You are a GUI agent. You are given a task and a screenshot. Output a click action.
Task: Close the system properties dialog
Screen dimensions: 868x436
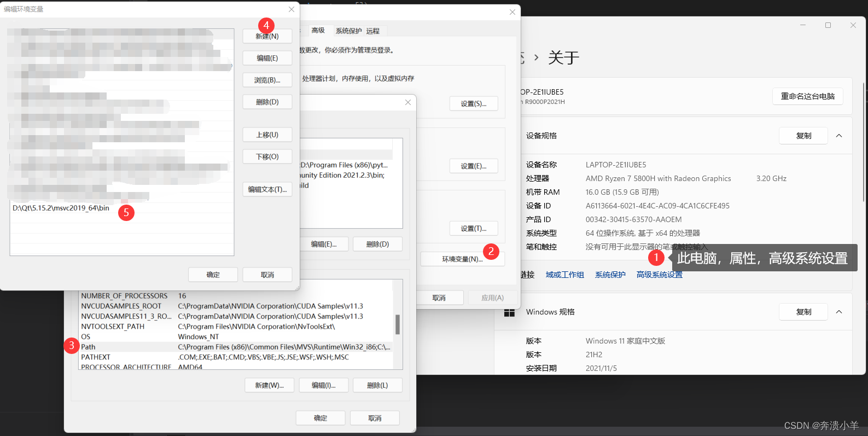[512, 12]
